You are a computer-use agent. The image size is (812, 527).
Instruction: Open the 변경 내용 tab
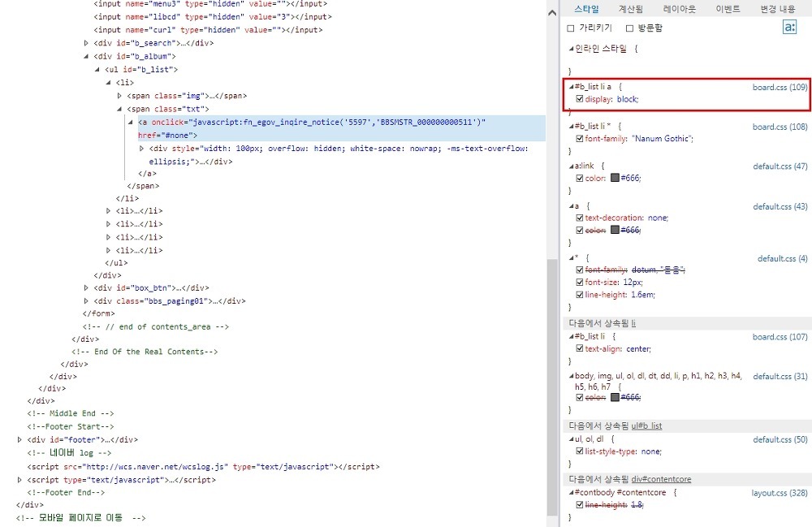coord(778,9)
